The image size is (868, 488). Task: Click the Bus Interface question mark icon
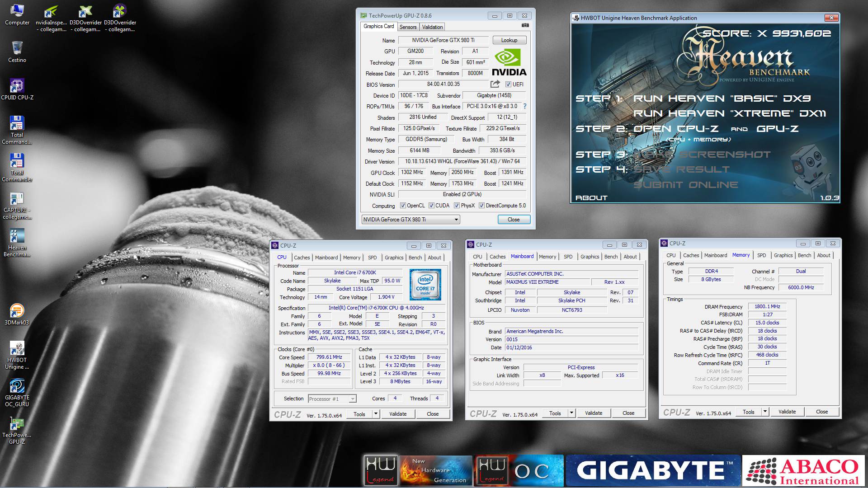524,106
